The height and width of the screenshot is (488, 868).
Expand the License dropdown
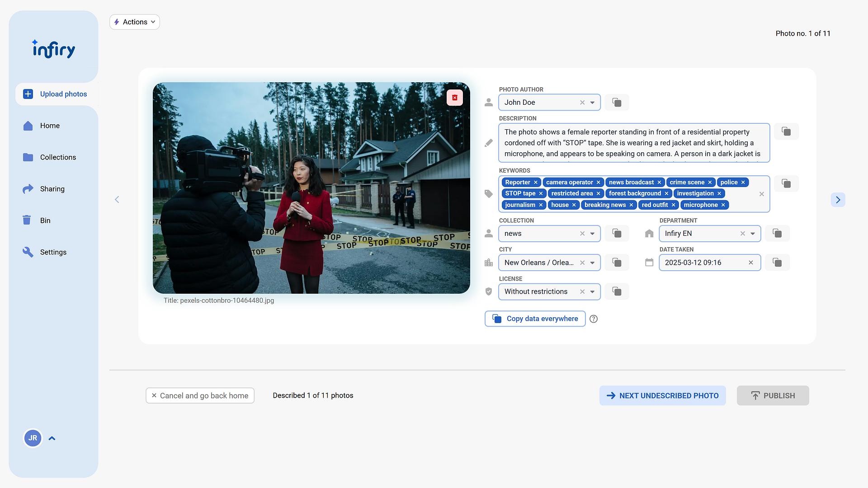(592, 292)
